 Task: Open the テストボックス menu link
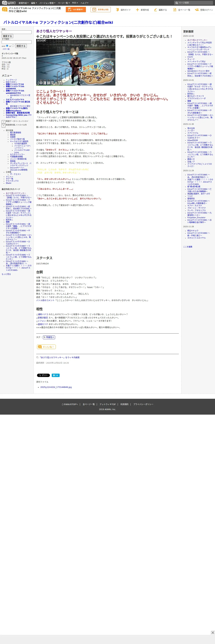point(12,181)
